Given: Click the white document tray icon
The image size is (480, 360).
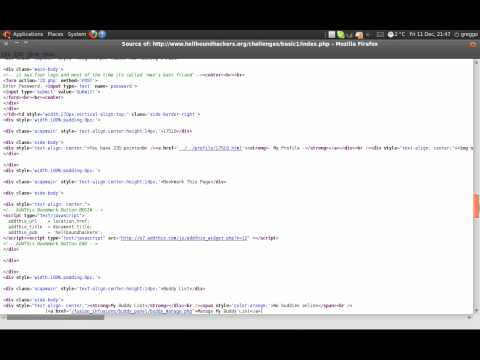Looking at the screenshot, I should coord(332,34).
